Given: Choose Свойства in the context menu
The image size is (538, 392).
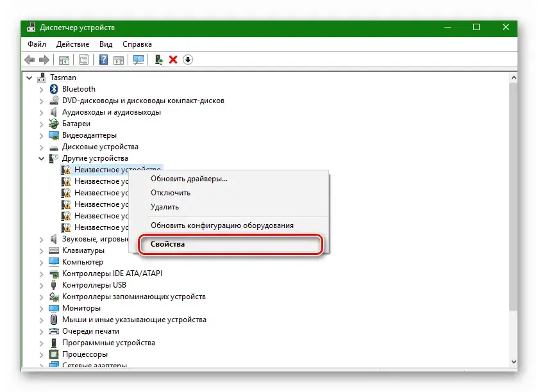Looking at the screenshot, I should coord(168,244).
